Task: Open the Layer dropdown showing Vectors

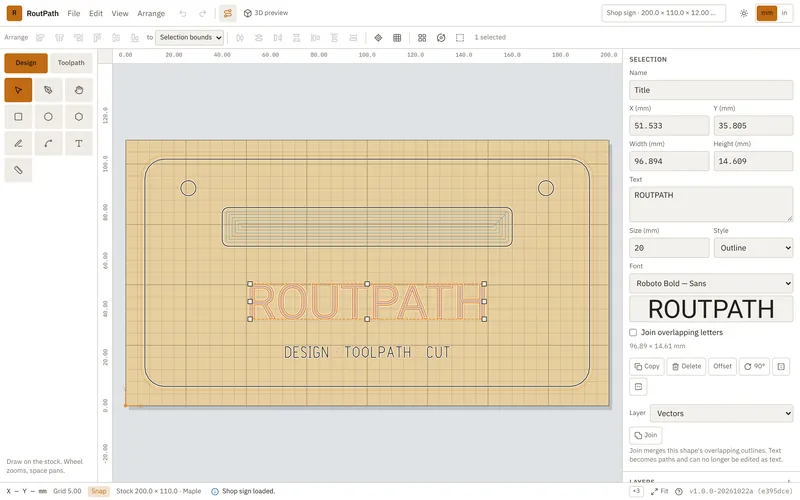Action: point(721,413)
